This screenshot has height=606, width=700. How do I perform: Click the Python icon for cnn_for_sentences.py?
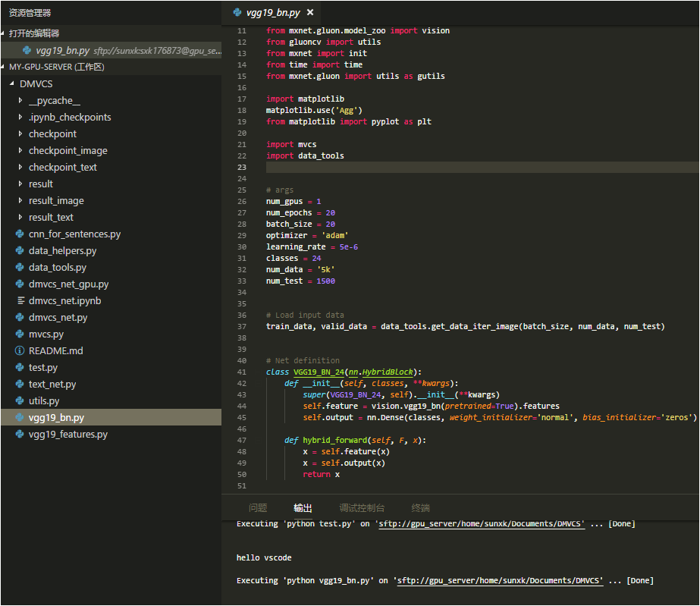20,234
